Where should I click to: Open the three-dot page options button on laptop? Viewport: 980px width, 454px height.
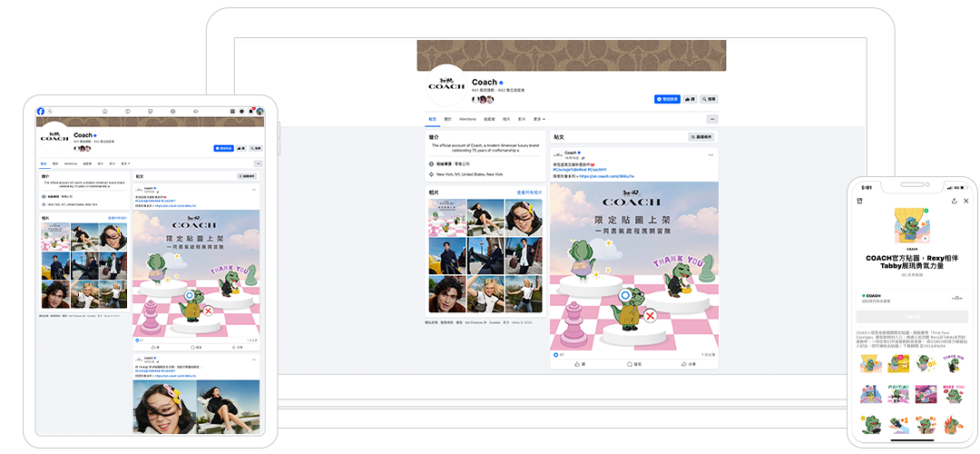(x=712, y=119)
